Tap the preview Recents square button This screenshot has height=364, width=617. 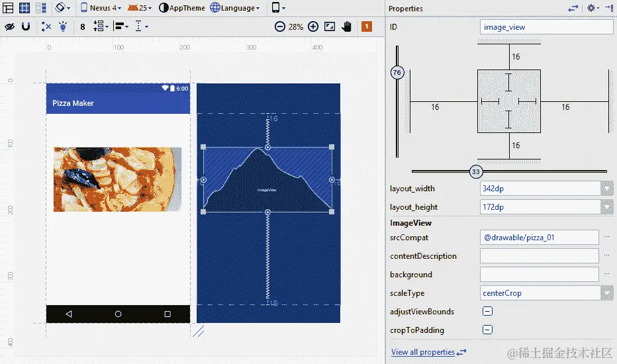click(167, 314)
